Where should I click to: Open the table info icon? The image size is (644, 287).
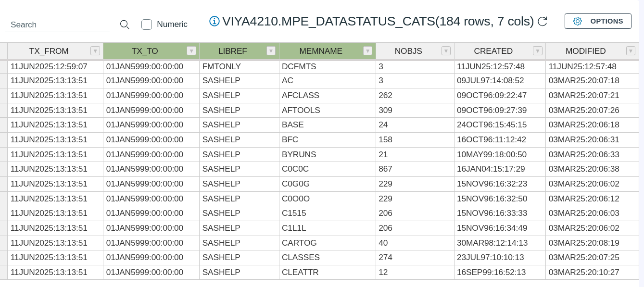215,21
